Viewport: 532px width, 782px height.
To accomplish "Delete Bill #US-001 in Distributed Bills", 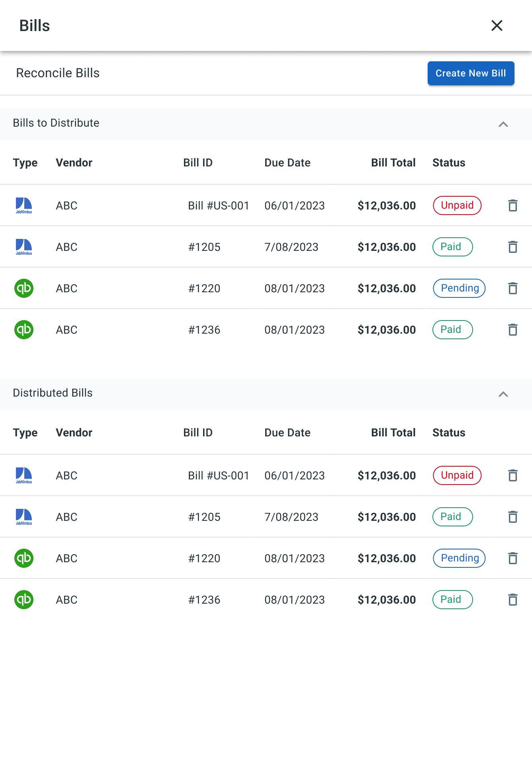I will tap(512, 475).
